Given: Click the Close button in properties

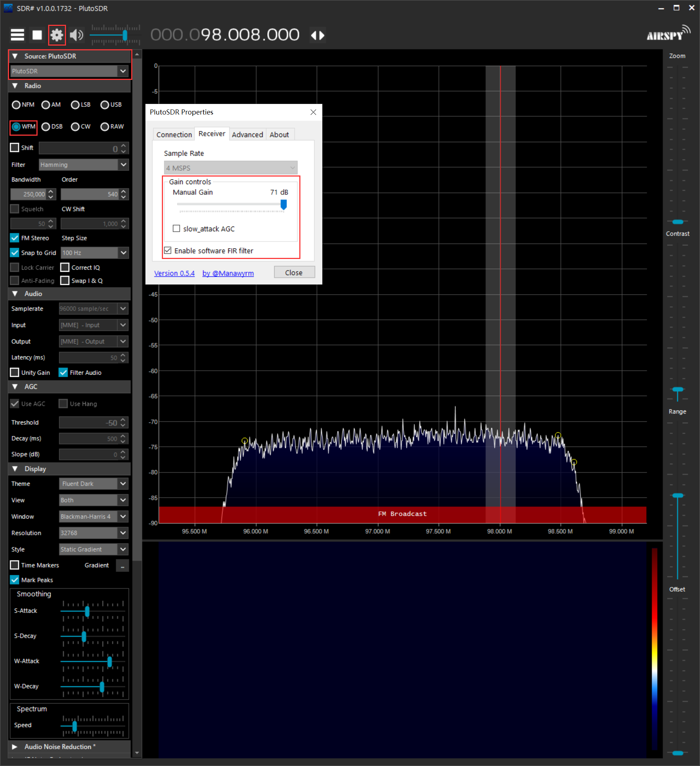Looking at the screenshot, I should pos(294,272).
